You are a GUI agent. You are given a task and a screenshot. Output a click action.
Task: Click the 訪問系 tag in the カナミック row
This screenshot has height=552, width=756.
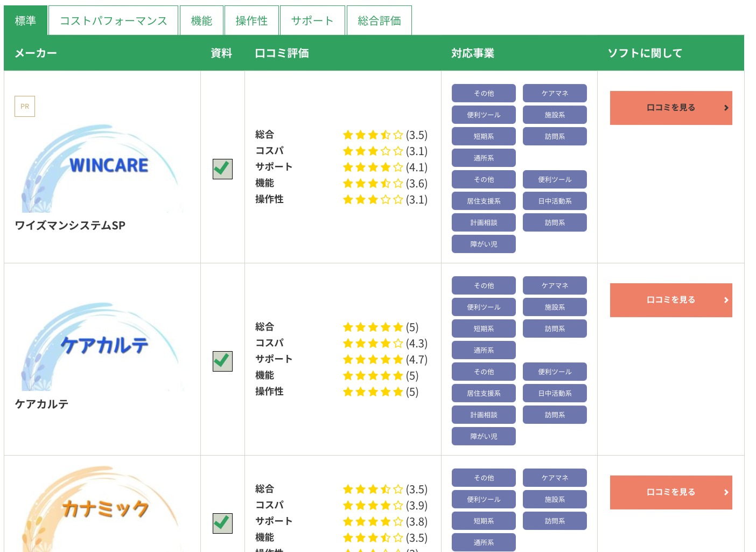[555, 521]
